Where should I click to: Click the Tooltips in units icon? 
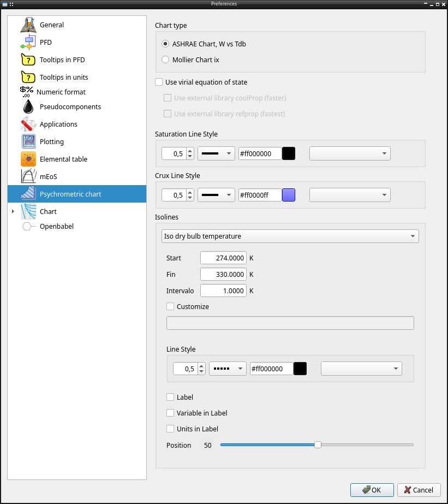28,77
